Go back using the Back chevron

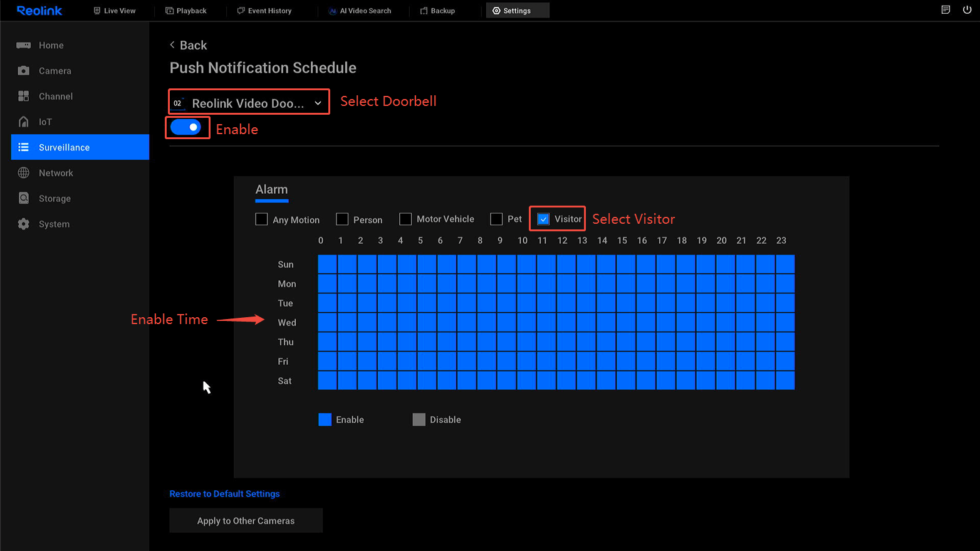[x=172, y=45]
